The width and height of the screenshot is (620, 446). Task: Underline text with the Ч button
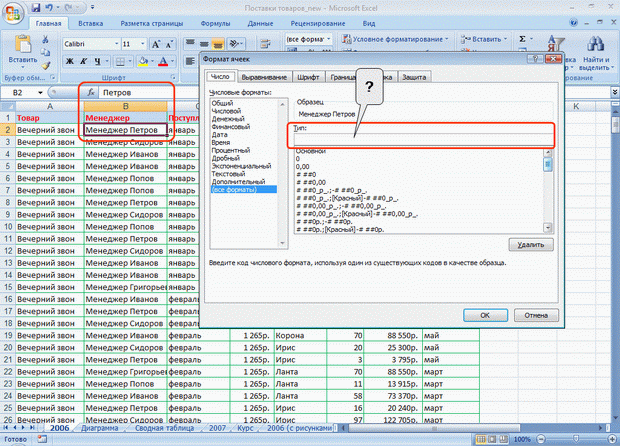[x=97, y=61]
